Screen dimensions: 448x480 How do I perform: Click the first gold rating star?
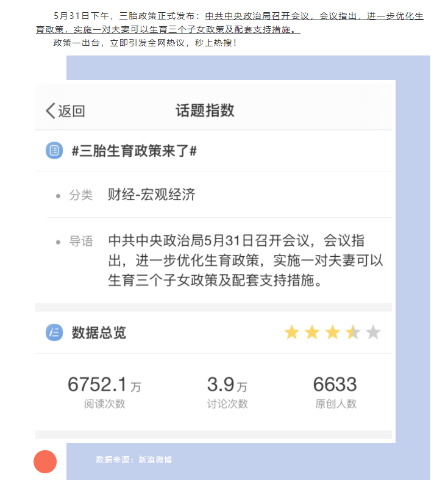[291, 332]
